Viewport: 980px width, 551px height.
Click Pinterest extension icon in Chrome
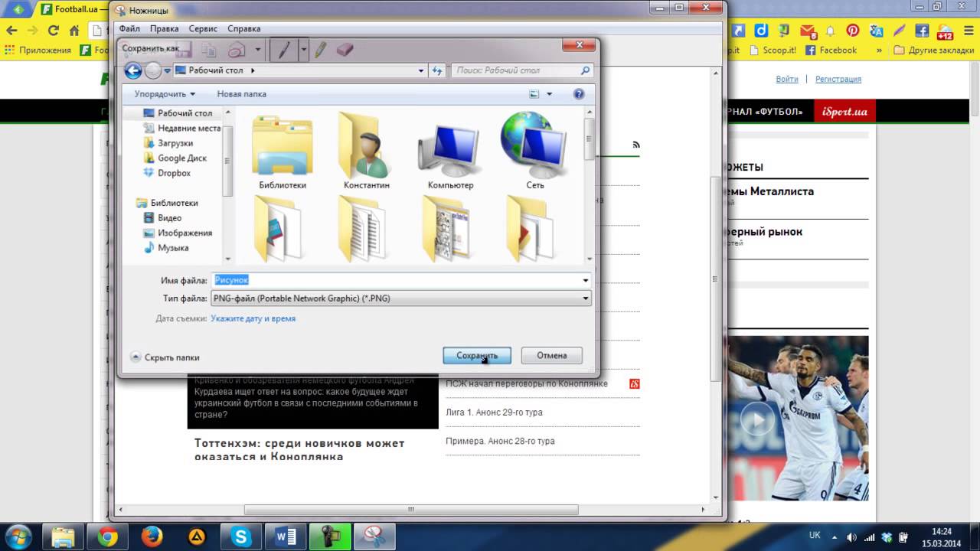click(x=853, y=31)
